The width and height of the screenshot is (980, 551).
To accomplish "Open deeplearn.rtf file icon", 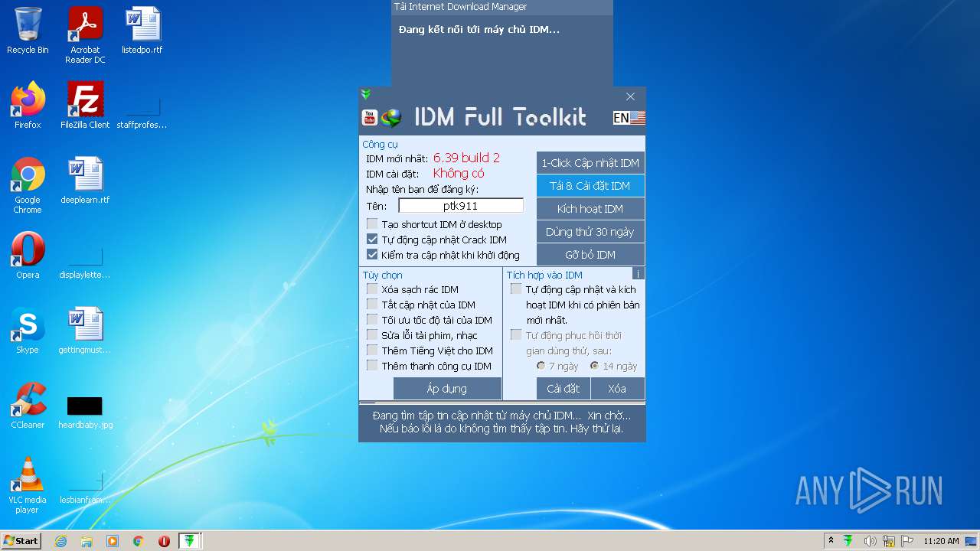I will pyautogui.click(x=85, y=181).
